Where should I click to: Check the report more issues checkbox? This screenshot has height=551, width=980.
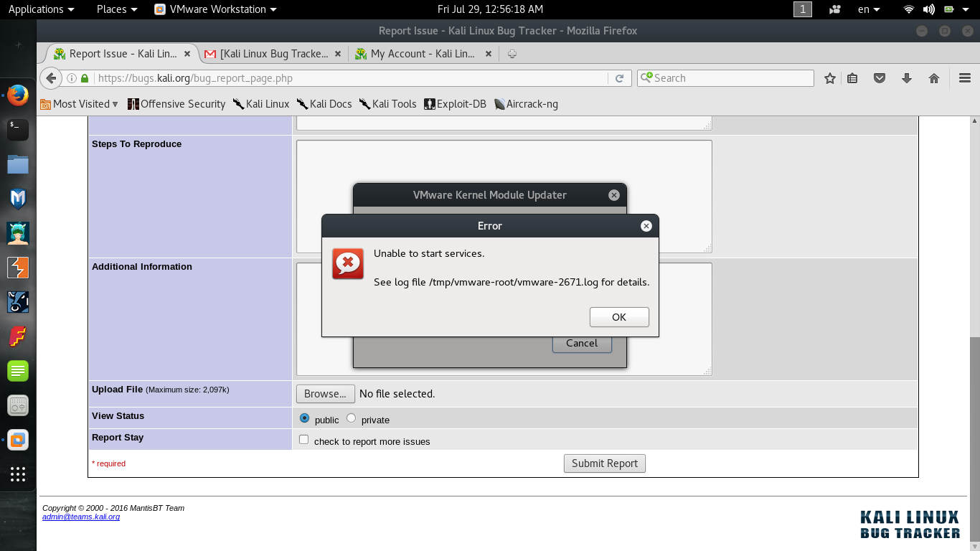coord(304,440)
